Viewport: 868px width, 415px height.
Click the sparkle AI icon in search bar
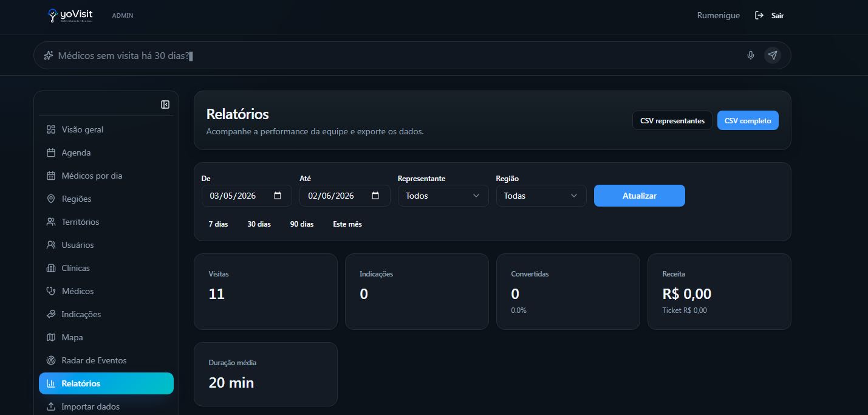49,55
